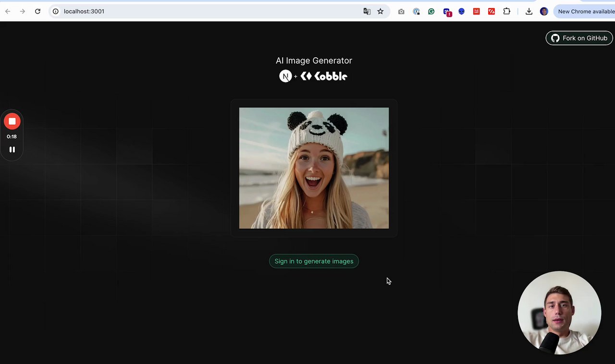This screenshot has height=364, width=615.
Task: Click the camera screenshot extension icon
Action: [x=401, y=12]
